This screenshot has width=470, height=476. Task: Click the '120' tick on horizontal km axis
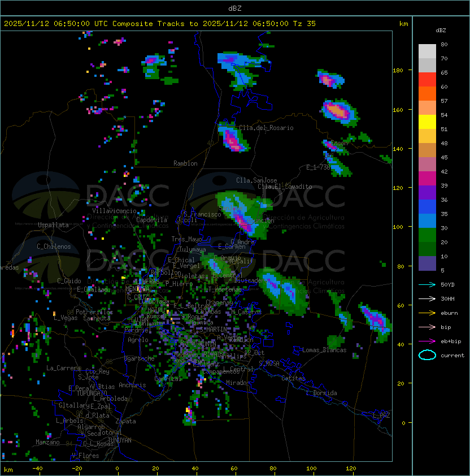[x=351, y=468]
